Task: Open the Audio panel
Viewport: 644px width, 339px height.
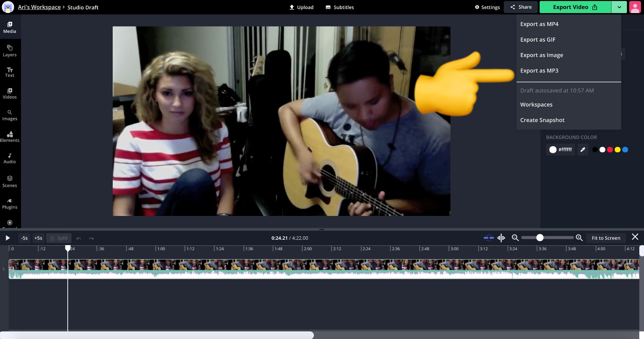Action: 10,158
